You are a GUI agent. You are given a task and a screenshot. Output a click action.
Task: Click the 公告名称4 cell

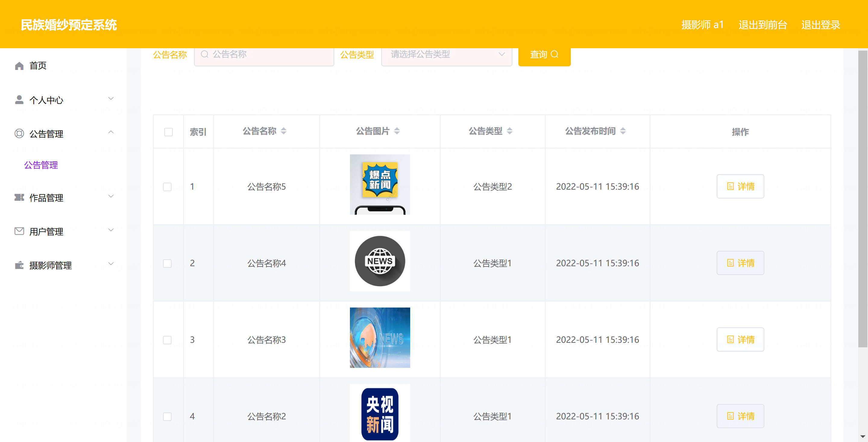tap(266, 263)
